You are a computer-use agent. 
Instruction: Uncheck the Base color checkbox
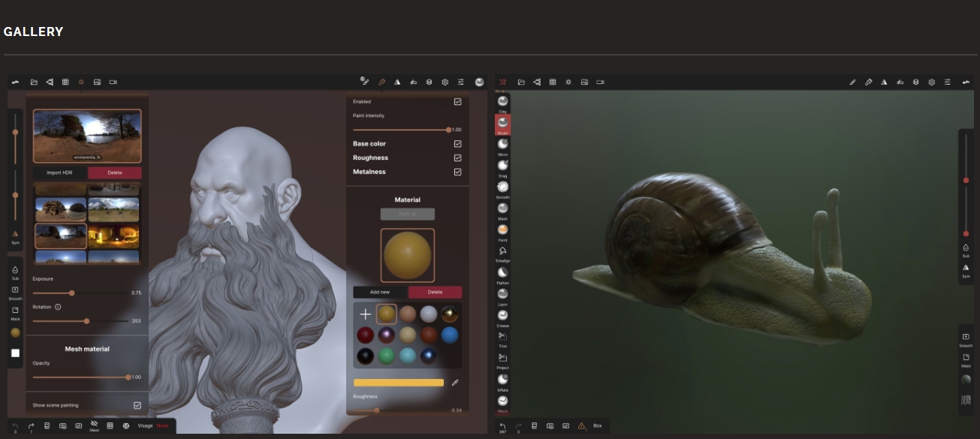[457, 143]
